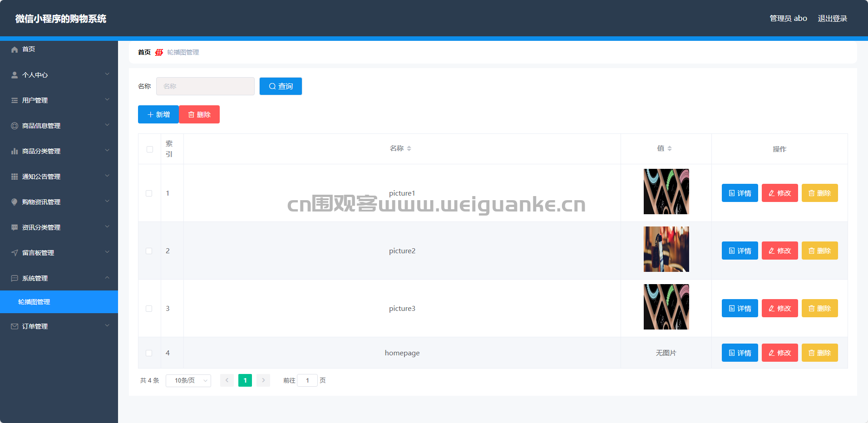
Task: View 详情 for picture2
Action: 740,251
